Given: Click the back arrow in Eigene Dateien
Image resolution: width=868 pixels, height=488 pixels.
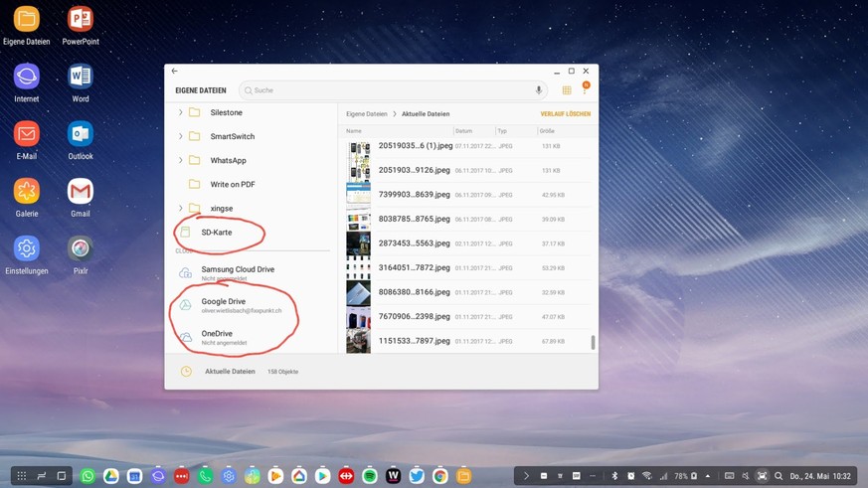Looking at the screenshot, I should [175, 72].
